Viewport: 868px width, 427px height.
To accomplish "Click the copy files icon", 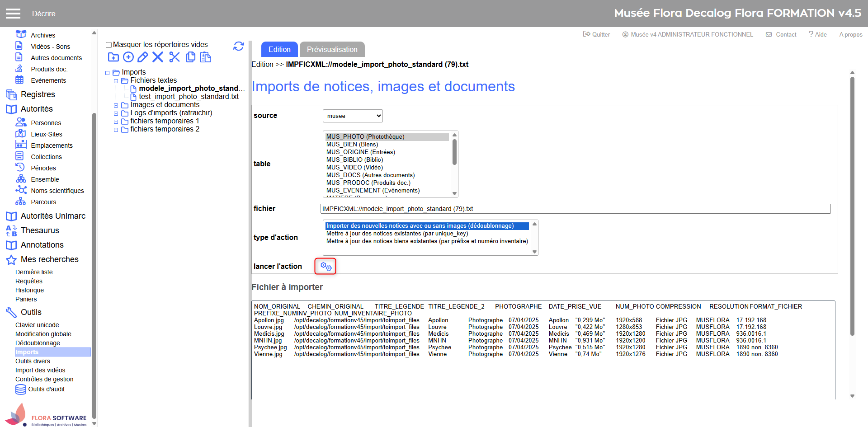I will coord(191,57).
